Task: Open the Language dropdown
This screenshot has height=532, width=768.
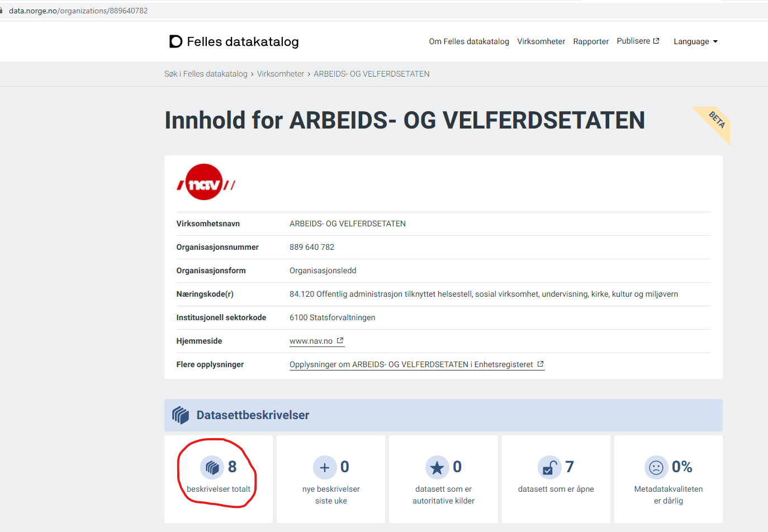Action: coord(695,41)
